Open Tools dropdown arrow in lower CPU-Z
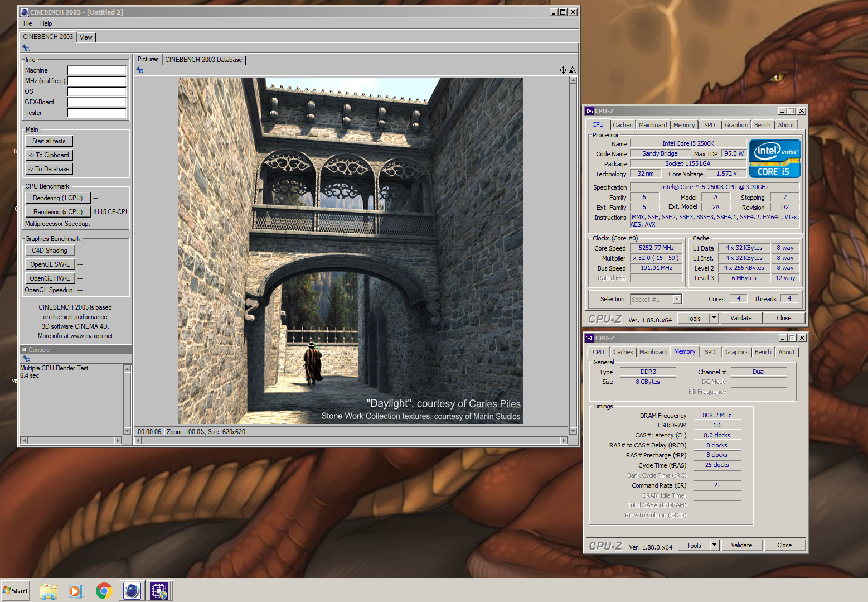This screenshot has height=602, width=868. (714, 545)
